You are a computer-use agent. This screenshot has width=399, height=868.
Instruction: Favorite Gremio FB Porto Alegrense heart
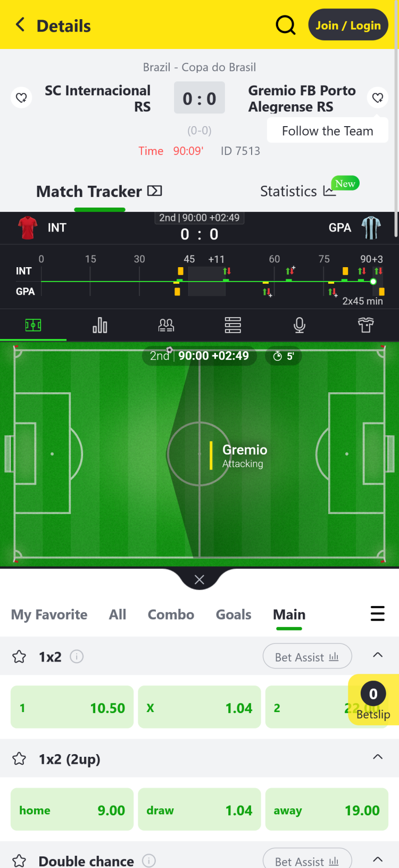(378, 97)
